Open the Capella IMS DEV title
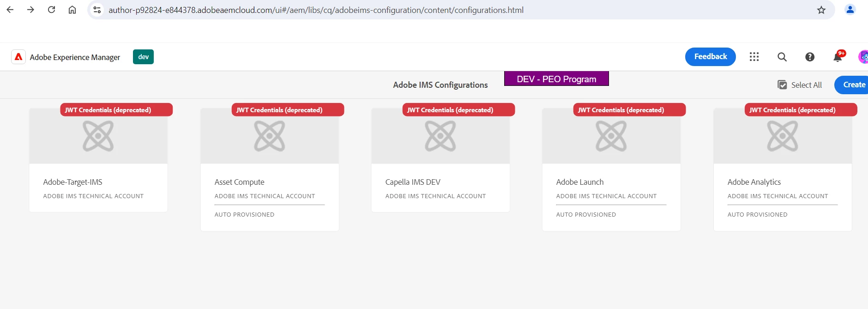Screen dimensions: 868x309 coord(413,182)
